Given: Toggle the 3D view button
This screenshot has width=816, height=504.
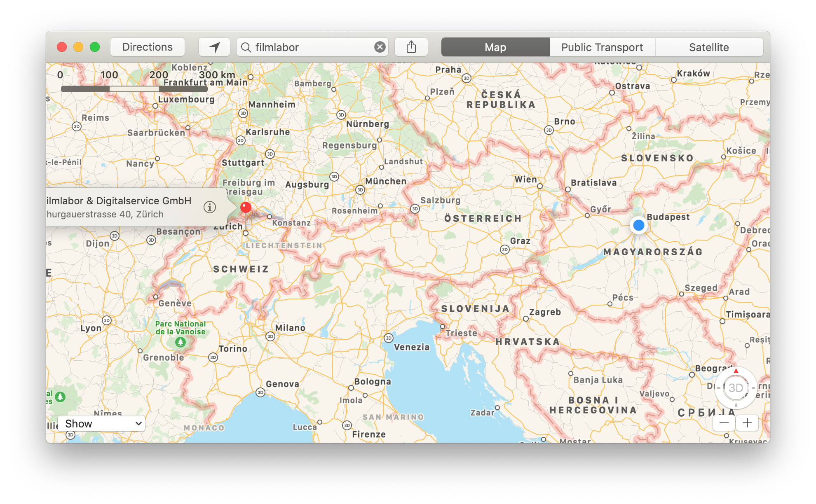Looking at the screenshot, I should [736, 388].
